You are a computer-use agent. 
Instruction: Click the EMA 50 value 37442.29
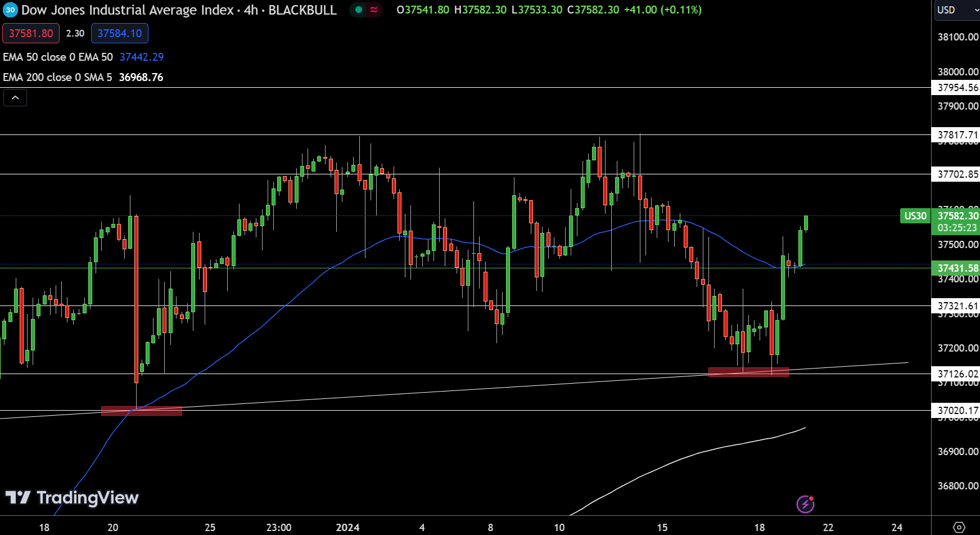coord(142,57)
